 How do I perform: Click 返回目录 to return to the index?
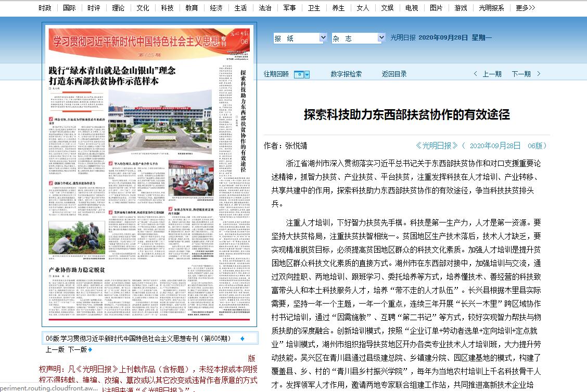point(394,74)
